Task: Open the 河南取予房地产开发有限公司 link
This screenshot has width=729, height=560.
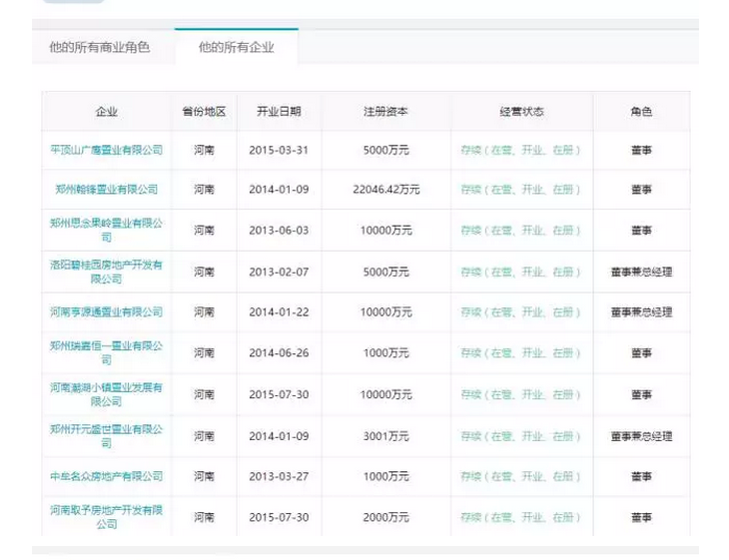Action: coord(106,516)
